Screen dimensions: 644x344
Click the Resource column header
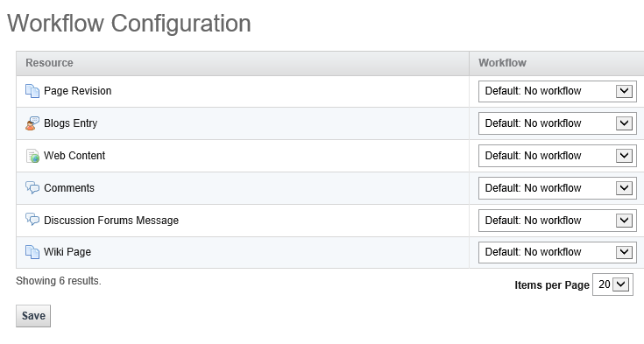tap(49, 63)
